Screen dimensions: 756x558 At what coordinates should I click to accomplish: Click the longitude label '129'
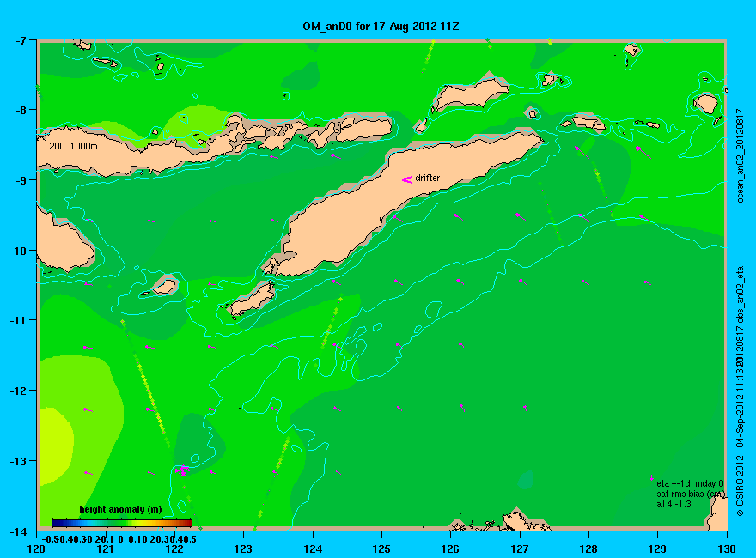pos(657,549)
